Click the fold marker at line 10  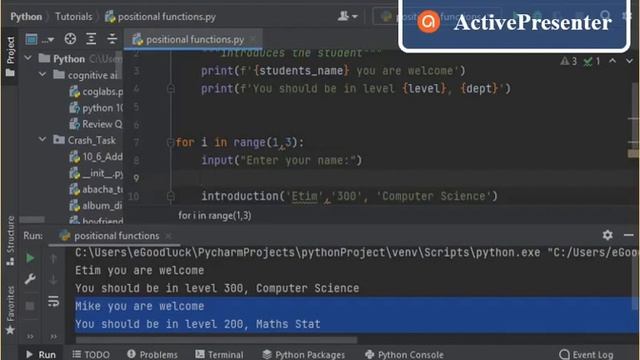pos(171,196)
